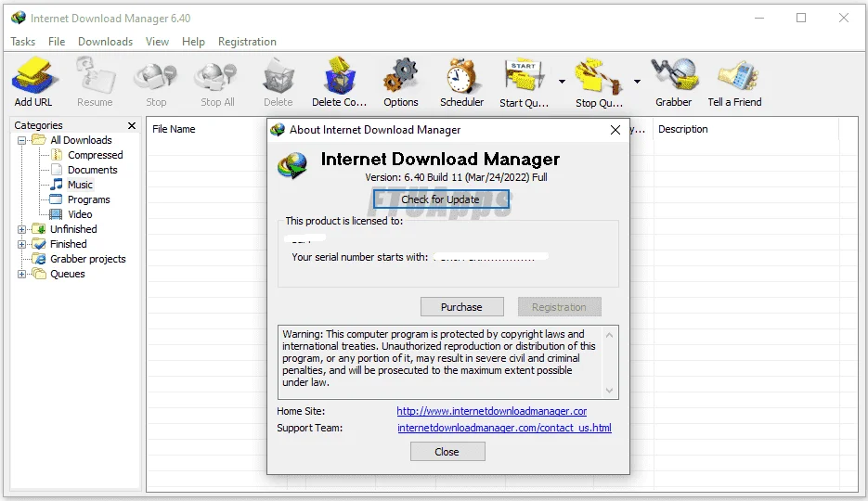Open the Downloads menu
The image size is (868, 501).
point(105,42)
